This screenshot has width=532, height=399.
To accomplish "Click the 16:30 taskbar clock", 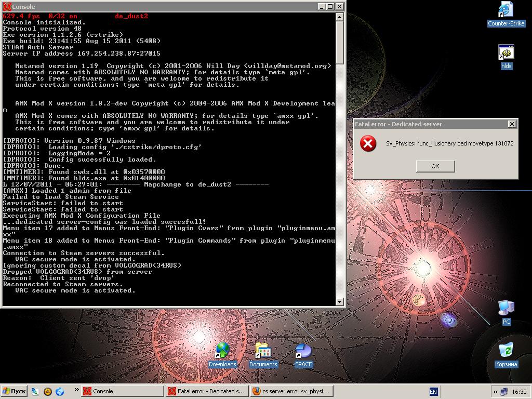I will click(519, 392).
